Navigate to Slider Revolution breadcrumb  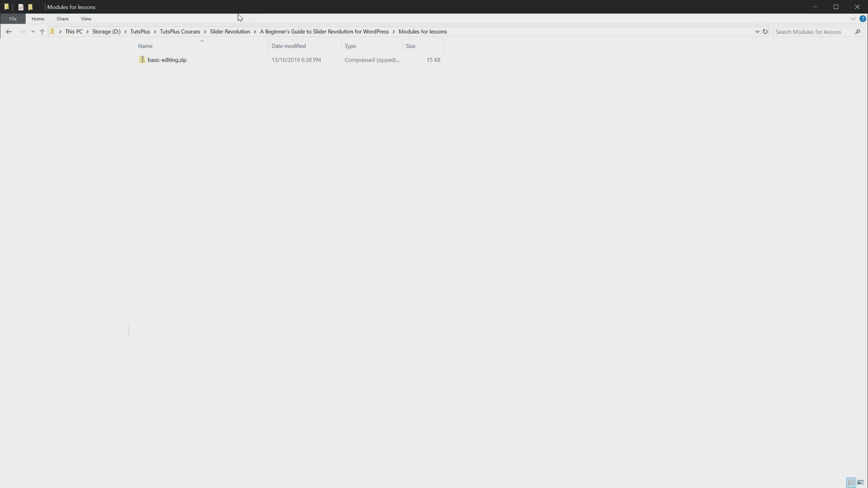[x=230, y=32]
